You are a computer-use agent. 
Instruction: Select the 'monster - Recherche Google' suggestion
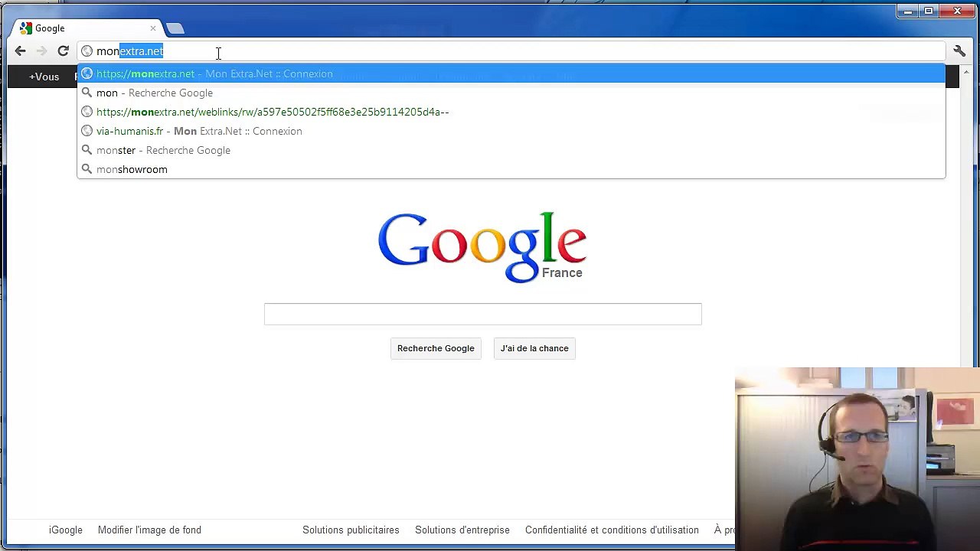(x=511, y=150)
